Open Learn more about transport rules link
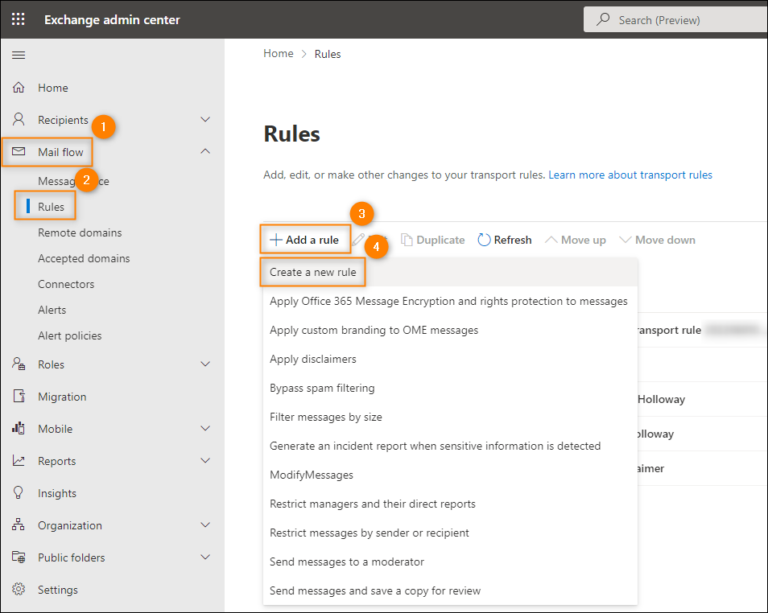768x613 pixels. coord(630,175)
